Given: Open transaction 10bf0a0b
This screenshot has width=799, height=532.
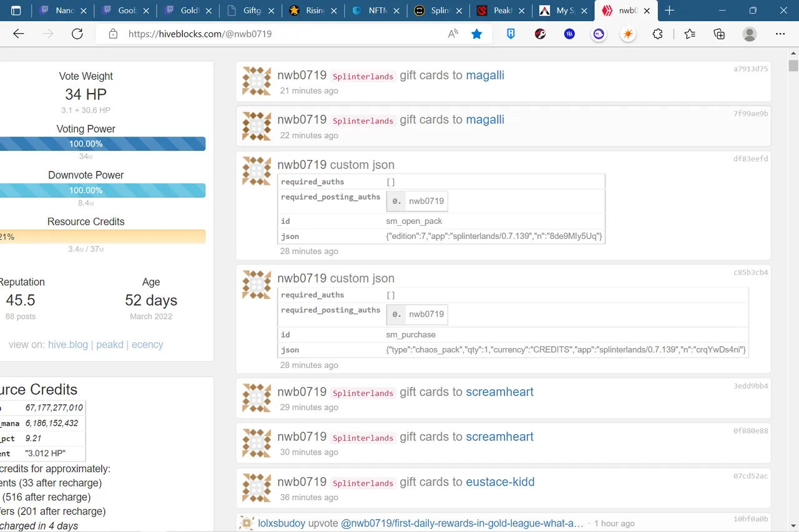Looking at the screenshot, I should pyautogui.click(x=751, y=518).
